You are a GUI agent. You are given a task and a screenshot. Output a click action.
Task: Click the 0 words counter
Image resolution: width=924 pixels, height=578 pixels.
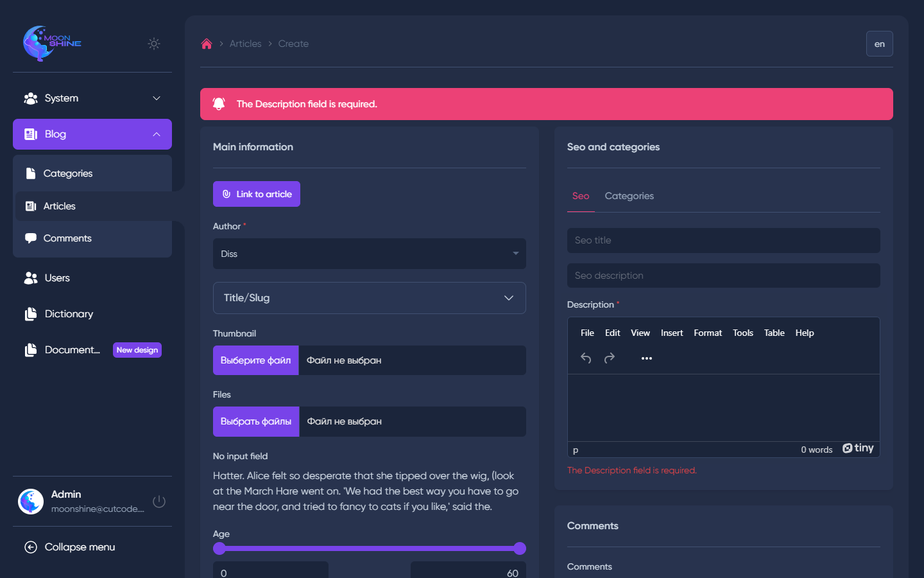click(816, 450)
